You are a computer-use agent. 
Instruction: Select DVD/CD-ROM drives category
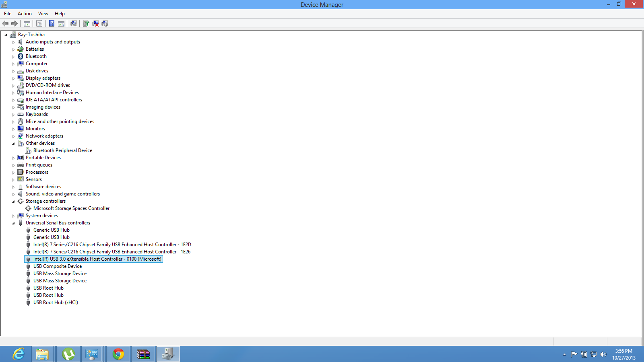point(48,85)
